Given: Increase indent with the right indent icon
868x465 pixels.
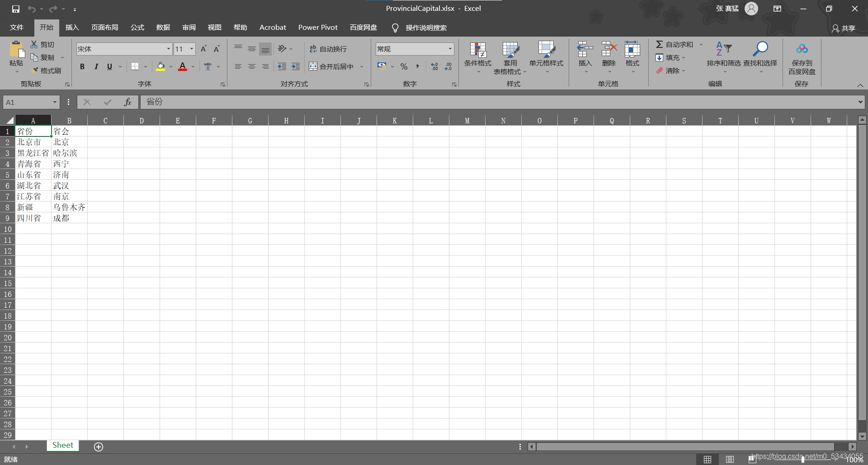Looking at the screenshot, I should (296, 66).
